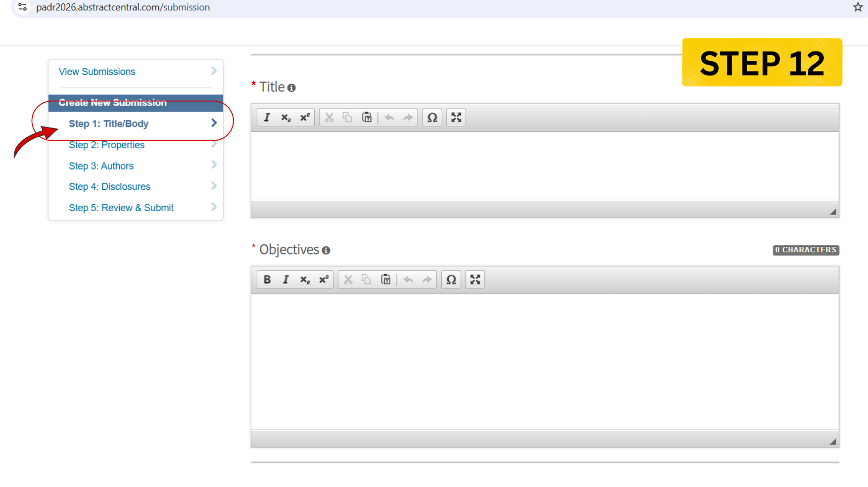Click the info icon next to Objectives
Screen dimensions: 868x487
(326, 250)
